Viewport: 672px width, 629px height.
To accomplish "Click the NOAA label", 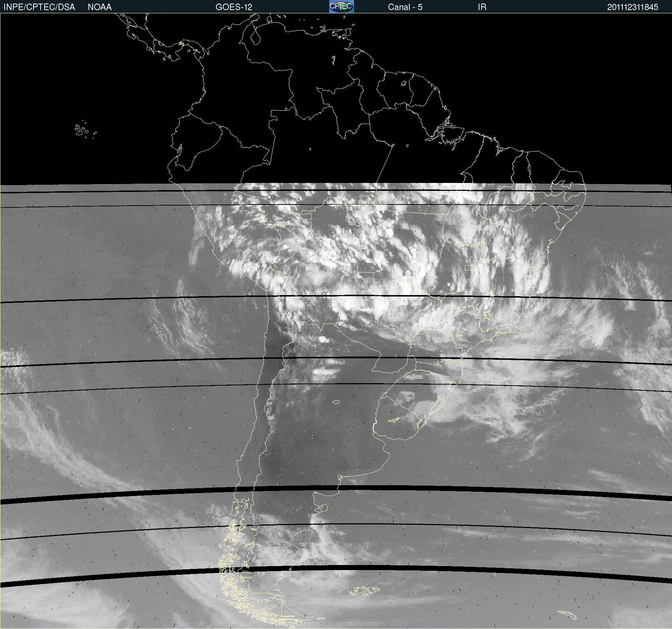I will click(100, 7).
